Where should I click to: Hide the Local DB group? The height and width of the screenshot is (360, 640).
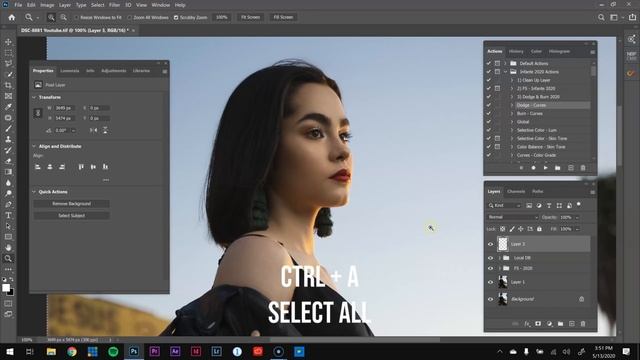[491, 258]
